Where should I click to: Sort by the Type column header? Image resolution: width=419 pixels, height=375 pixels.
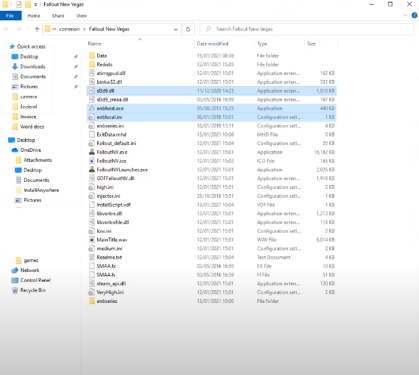point(262,44)
